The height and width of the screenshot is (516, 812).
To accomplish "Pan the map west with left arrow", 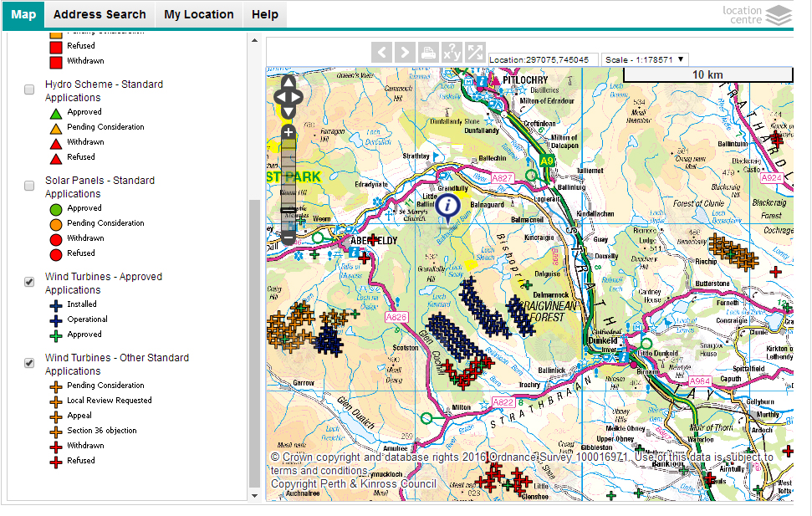I will [x=279, y=97].
